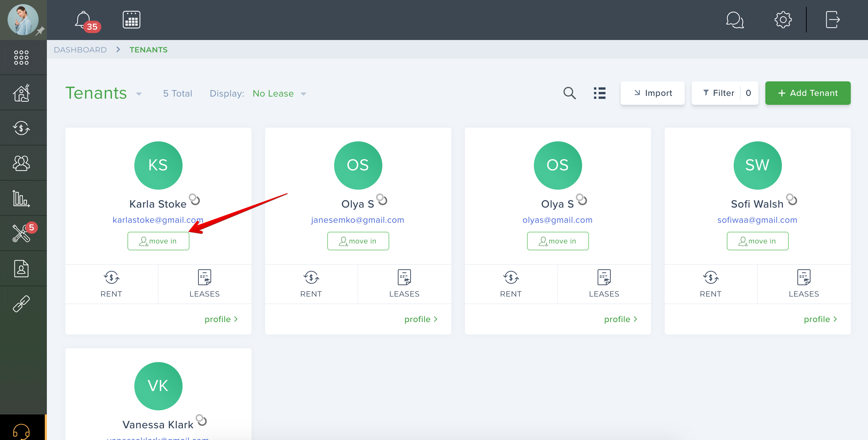Switch to list view icon

click(x=600, y=93)
